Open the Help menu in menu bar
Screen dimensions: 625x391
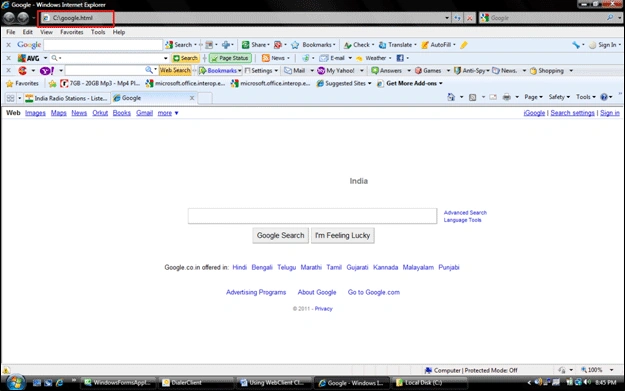click(119, 32)
